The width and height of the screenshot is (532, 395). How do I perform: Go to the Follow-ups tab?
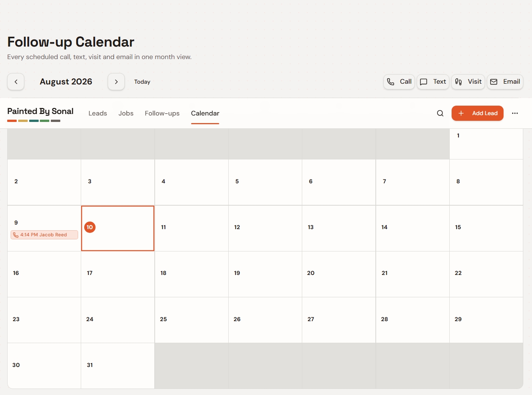tap(162, 113)
